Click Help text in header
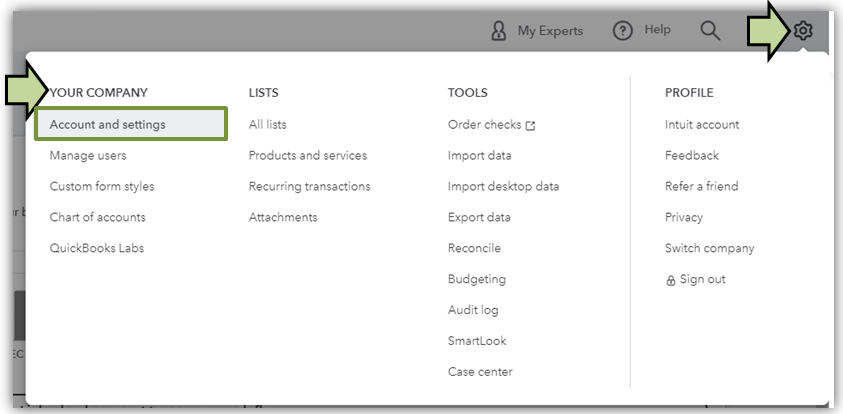Image resolution: width=843 pixels, height=414 pixels. (x=657, y=29)
